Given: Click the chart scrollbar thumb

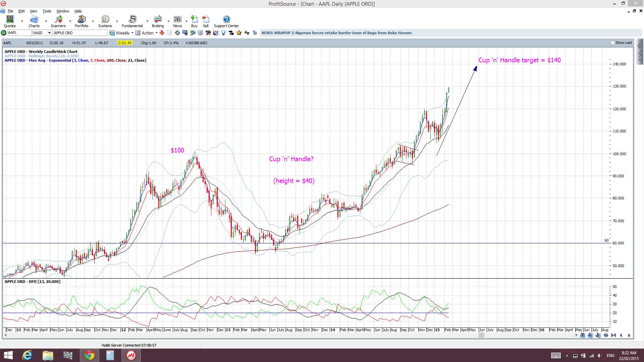Looking at the screenshot, I should tap(481, 335).
